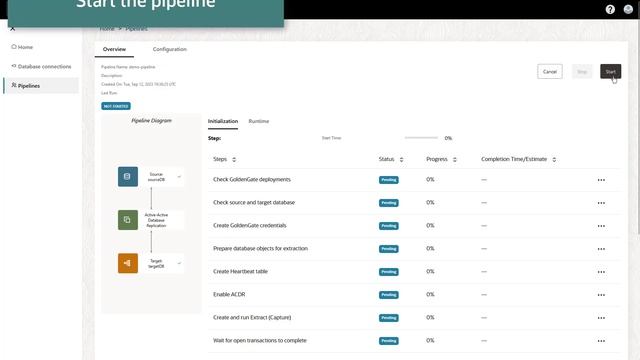The image size is (640, 360).
Task: Close the navigation side menu
Action: pyautogui.click(x=13, y=29)
